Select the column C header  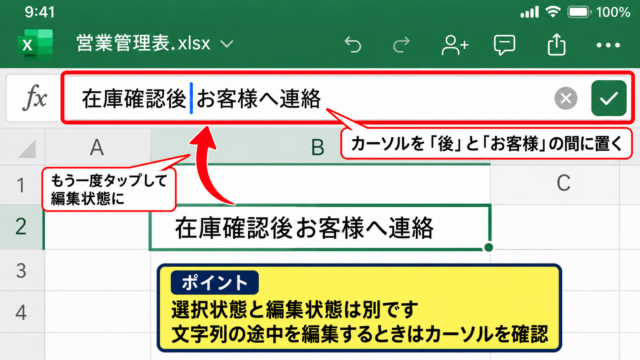(x=564, y=183)
